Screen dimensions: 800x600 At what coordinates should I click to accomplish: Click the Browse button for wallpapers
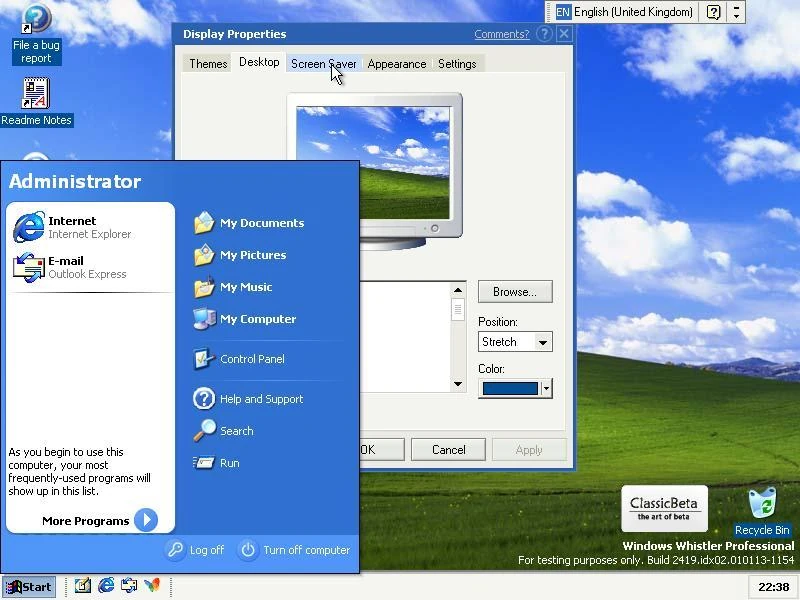point(515,291)
